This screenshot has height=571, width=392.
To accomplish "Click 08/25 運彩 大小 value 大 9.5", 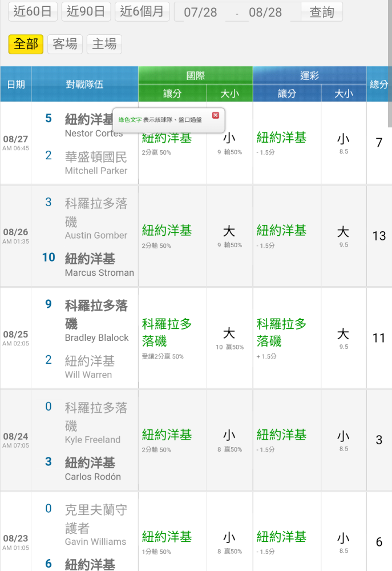I will pyautogui.click(x=343, y=338).
